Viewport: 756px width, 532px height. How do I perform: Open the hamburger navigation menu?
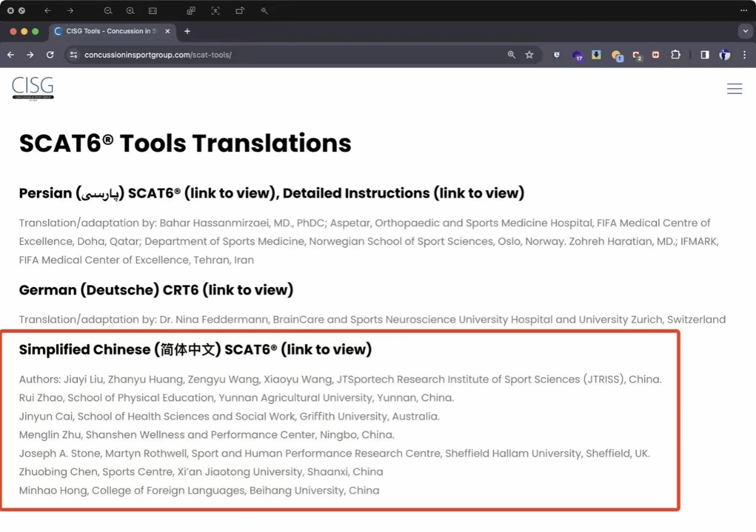tap(735, 89)
